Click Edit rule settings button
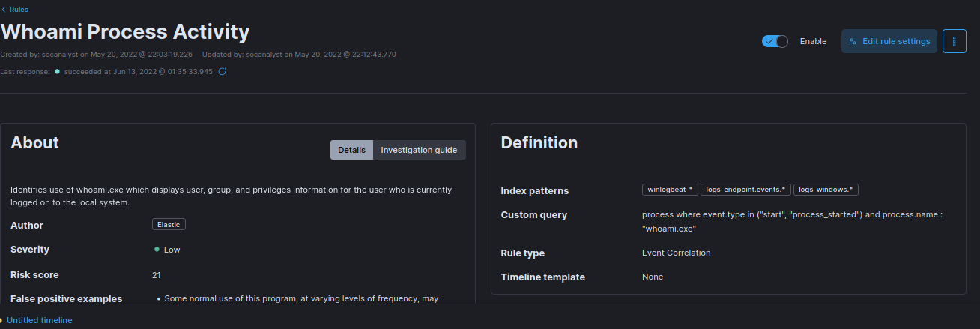Screen dimensions: 980x329 point(889,41)
